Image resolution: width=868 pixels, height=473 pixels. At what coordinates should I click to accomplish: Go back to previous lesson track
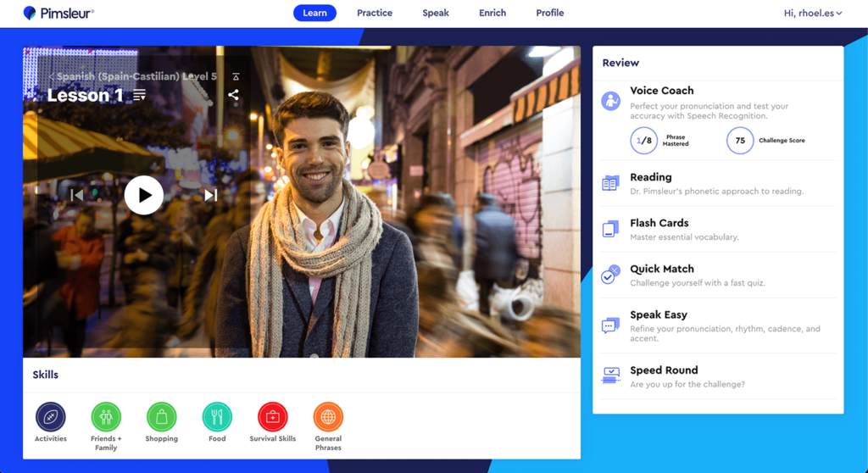[77, 196]
